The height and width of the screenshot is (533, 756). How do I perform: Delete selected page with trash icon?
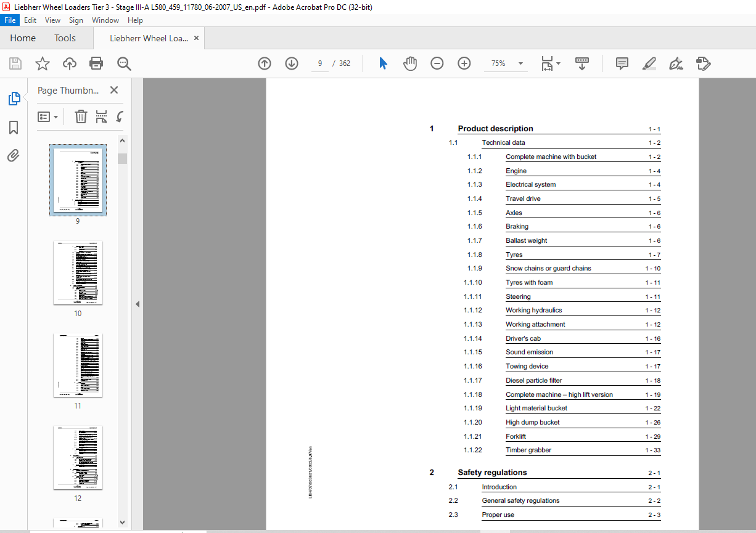[81, 116]
